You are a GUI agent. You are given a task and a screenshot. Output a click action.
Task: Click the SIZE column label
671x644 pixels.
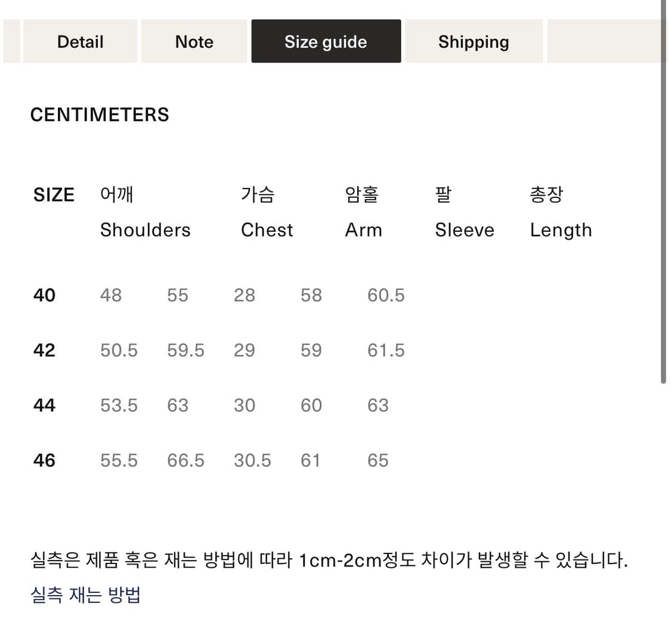(54, 194)
